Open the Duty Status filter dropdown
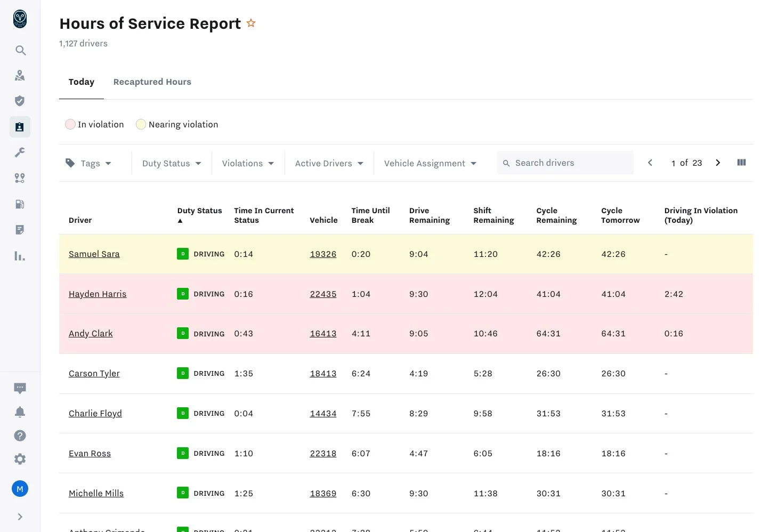This screenshot has height=532, width=769. click(172, 163)
